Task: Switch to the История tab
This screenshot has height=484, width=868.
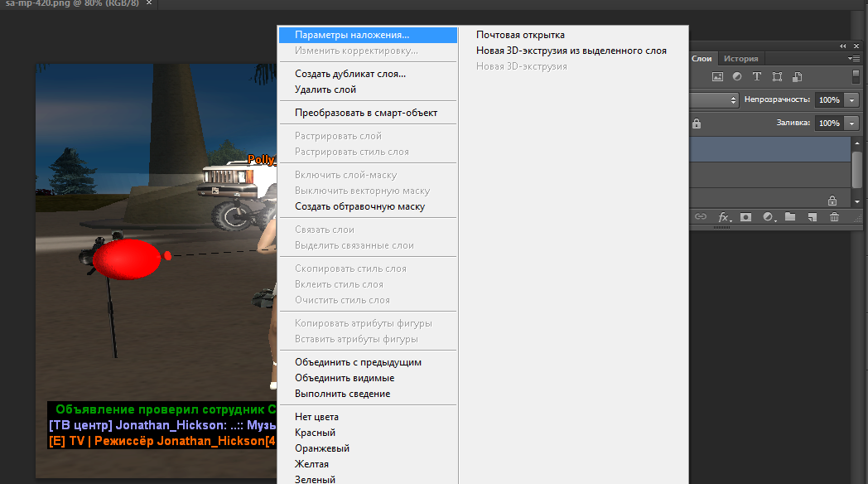Action: 740,59
